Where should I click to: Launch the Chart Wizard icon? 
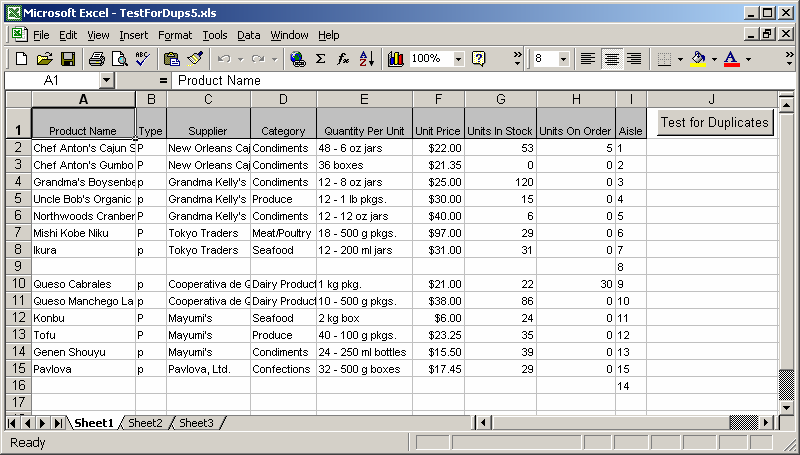click(395, 59)
